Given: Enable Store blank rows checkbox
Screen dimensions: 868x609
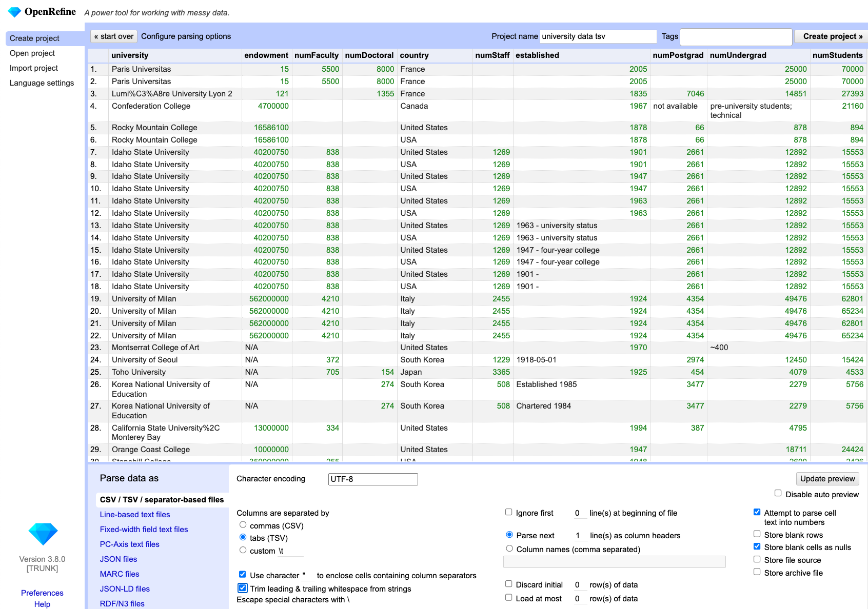Looking at the screenshot, I should point(757,534).
